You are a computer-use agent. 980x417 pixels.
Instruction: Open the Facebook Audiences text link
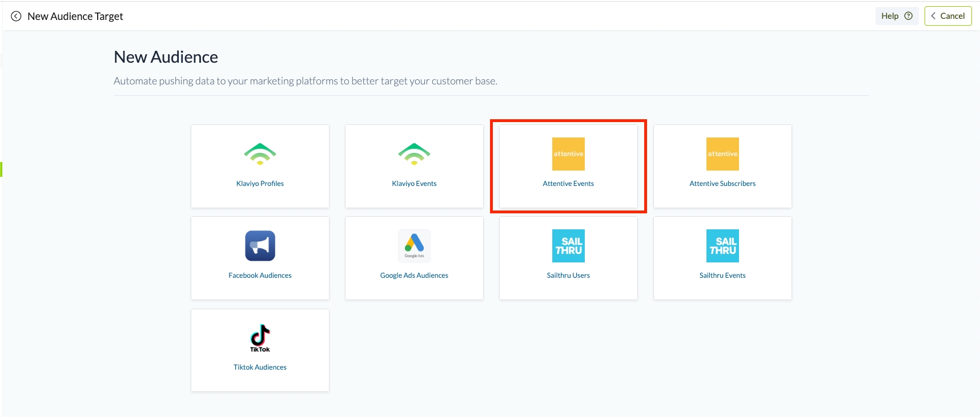tap(260, 276)
